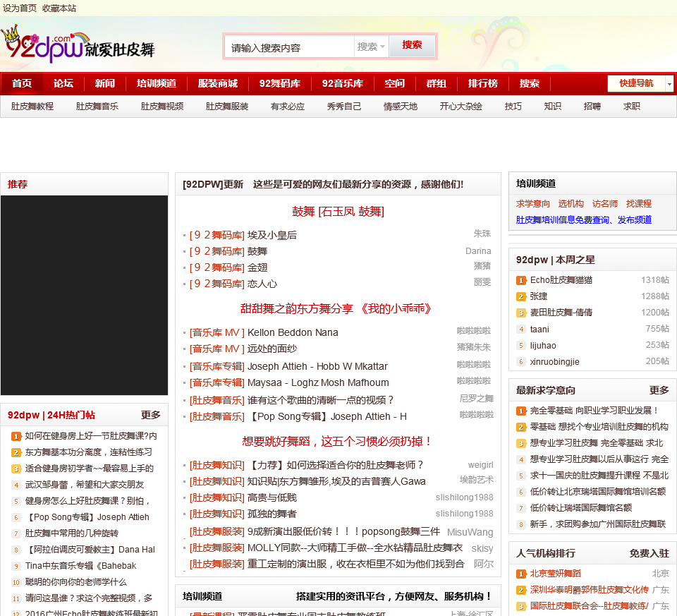Click the black 推荐 video panel

(84, 295)
